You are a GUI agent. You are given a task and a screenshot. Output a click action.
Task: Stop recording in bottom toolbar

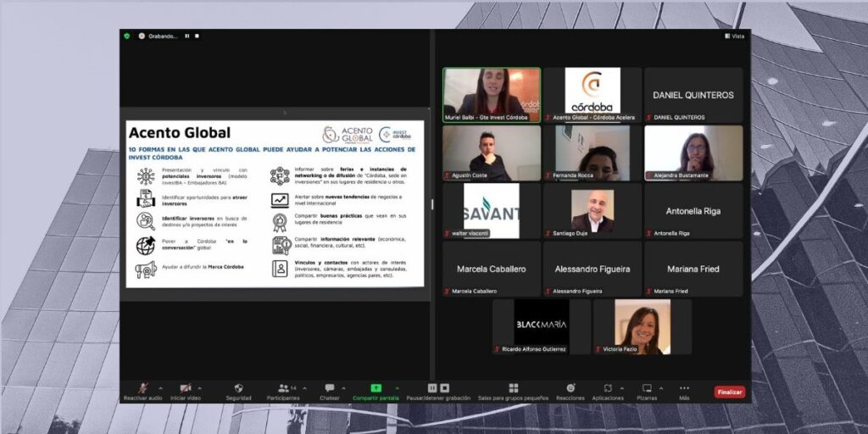444,388
